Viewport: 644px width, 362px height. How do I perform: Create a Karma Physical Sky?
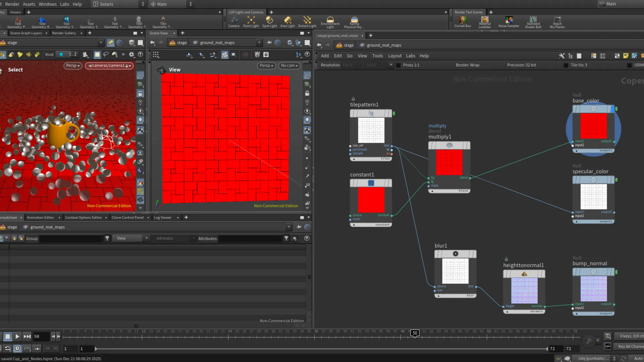coord(354,22)
